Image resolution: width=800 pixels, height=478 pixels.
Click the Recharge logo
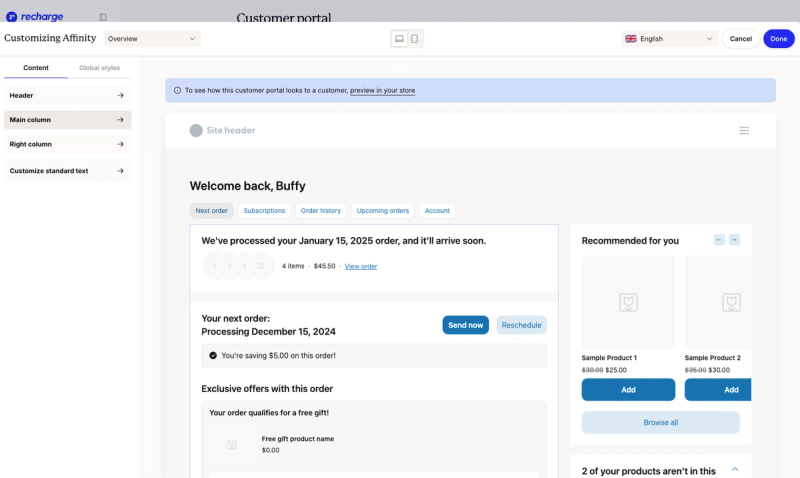tap(35, 16)
